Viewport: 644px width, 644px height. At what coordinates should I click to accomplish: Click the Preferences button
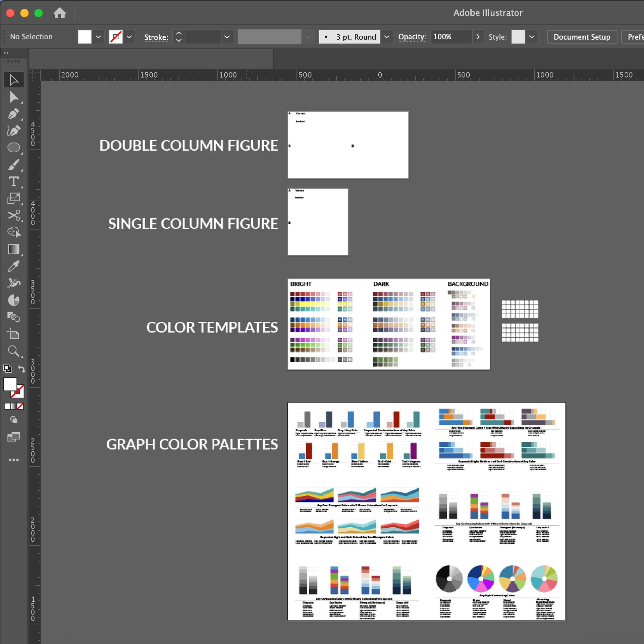pos(636,37)
